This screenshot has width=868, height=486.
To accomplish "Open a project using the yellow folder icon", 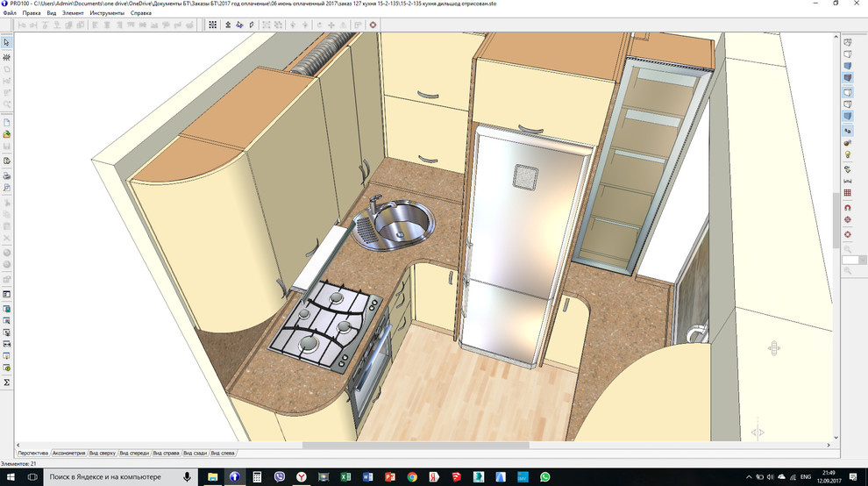I will click(x=7, y=134).
